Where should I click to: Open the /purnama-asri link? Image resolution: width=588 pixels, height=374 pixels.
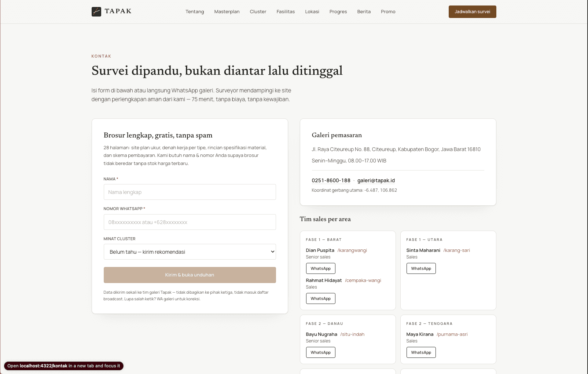tap(452, 334)
